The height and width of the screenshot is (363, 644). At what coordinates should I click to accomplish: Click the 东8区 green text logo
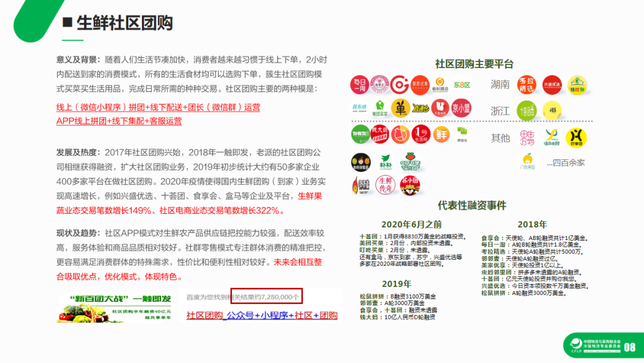tap(462, 85)
